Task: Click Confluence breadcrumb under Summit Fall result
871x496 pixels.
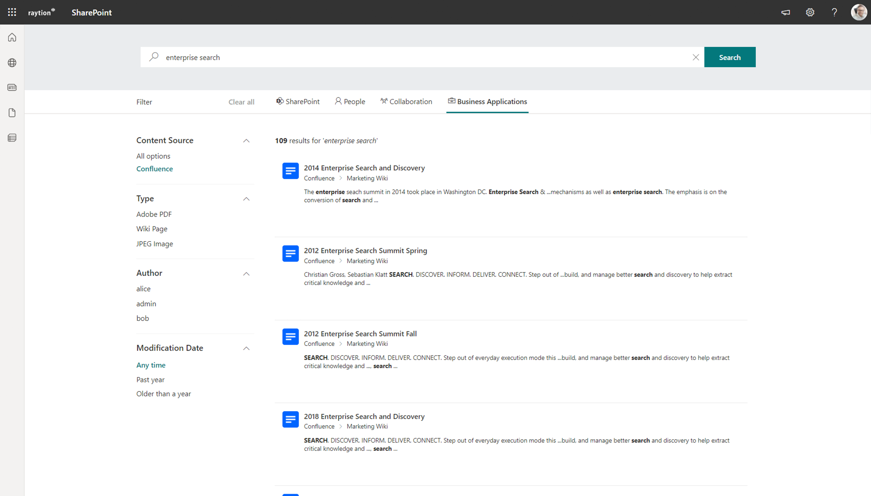Action: tap(319, 344)
